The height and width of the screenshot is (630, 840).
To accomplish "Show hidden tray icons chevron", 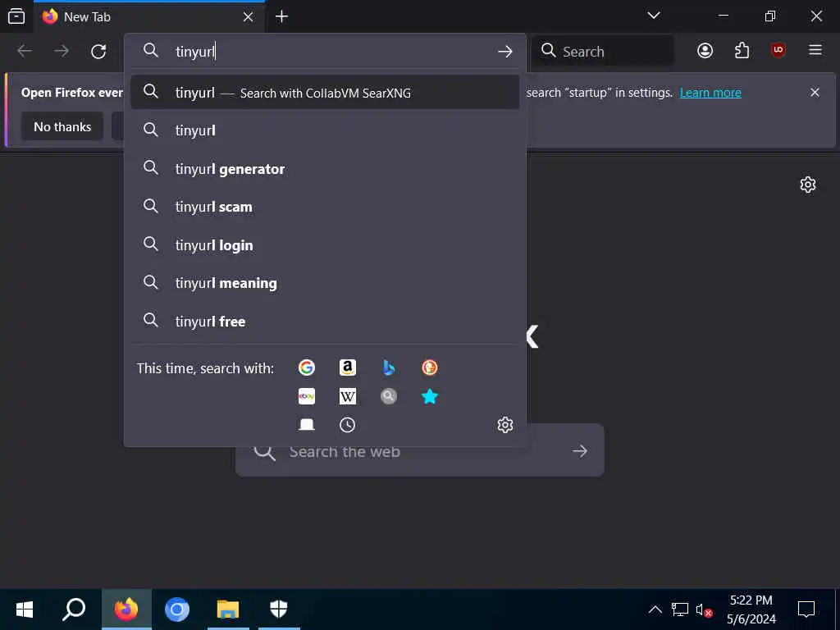I will [x=655, y=609].
